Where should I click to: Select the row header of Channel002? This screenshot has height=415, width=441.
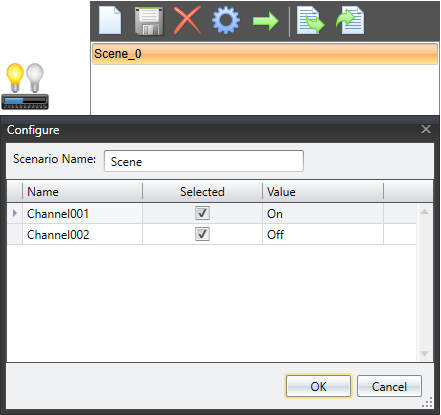(x=15, y=234)
